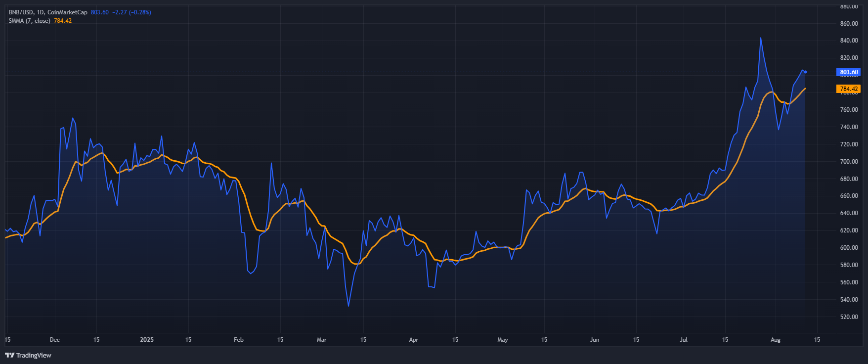This screenshot has width=868, height=364.
Task: Click the highest price peak near 840
Action: click(760, 38)
